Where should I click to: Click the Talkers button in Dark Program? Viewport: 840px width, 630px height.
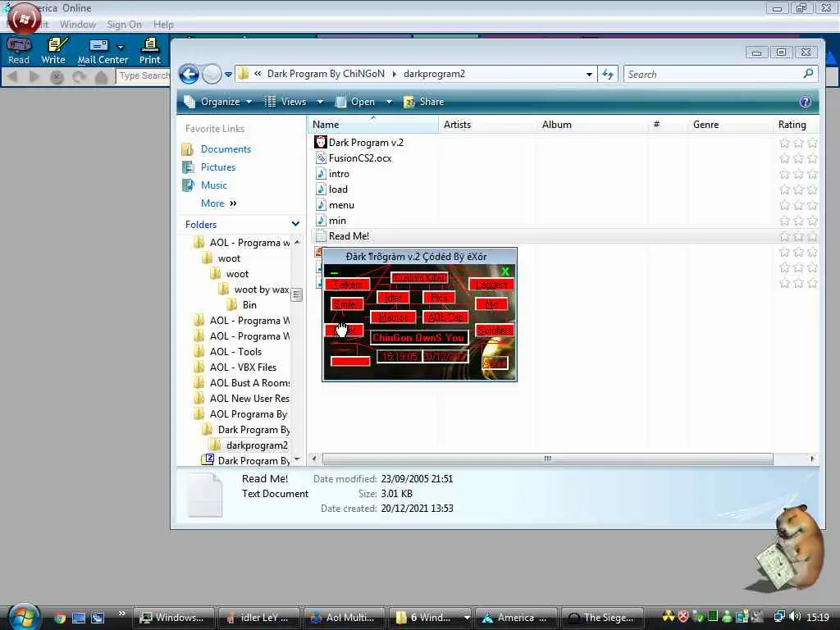(347, 285)
